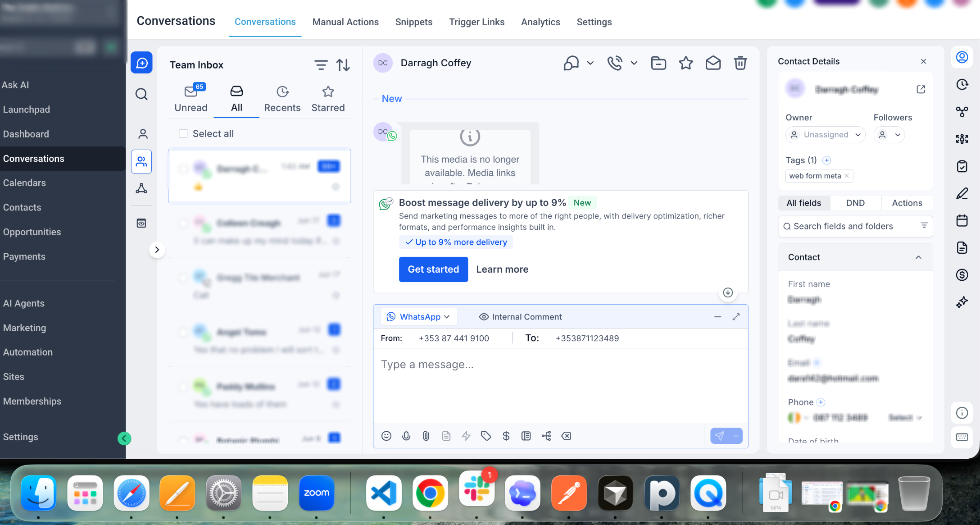Click the Get started button

(433, 269)
